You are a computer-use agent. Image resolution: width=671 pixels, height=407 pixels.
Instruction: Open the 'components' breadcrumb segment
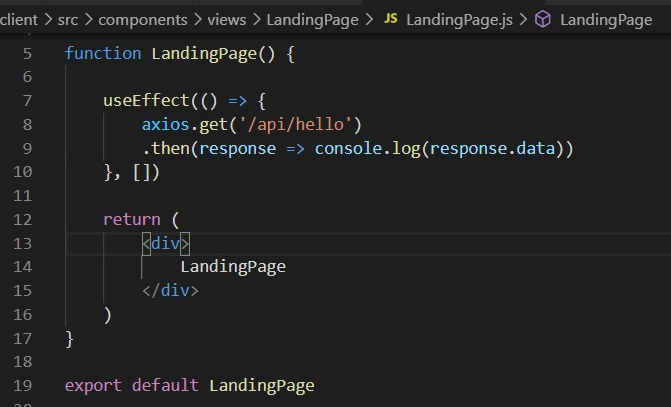tap(143, 20)
